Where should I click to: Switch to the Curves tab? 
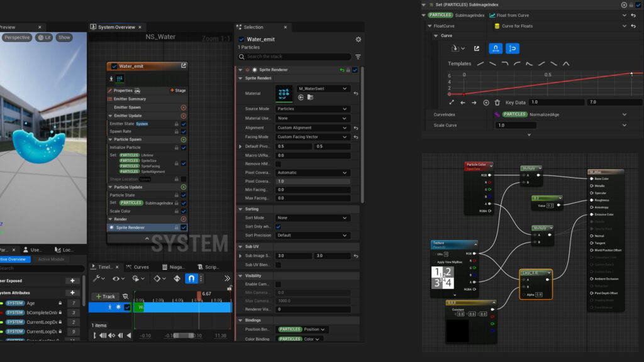tap(138, 267)
